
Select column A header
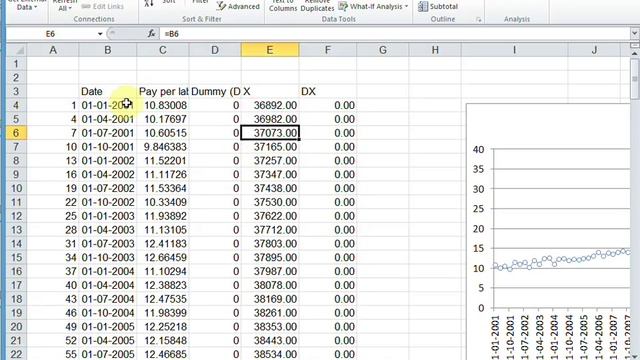pos(53,50)
